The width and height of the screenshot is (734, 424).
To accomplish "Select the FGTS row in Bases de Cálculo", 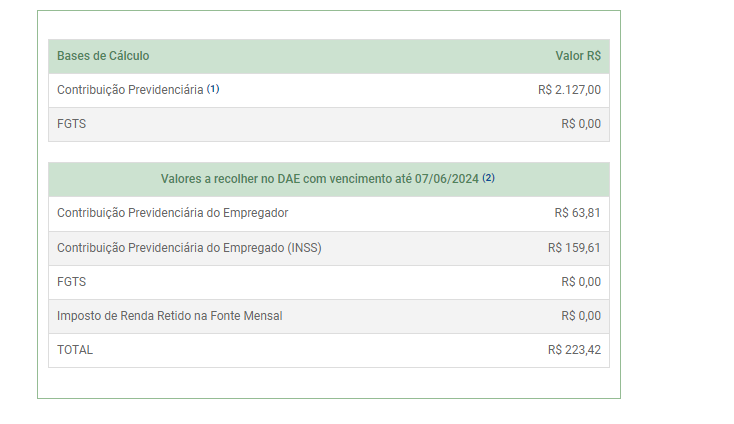I will tap(329, 124).
